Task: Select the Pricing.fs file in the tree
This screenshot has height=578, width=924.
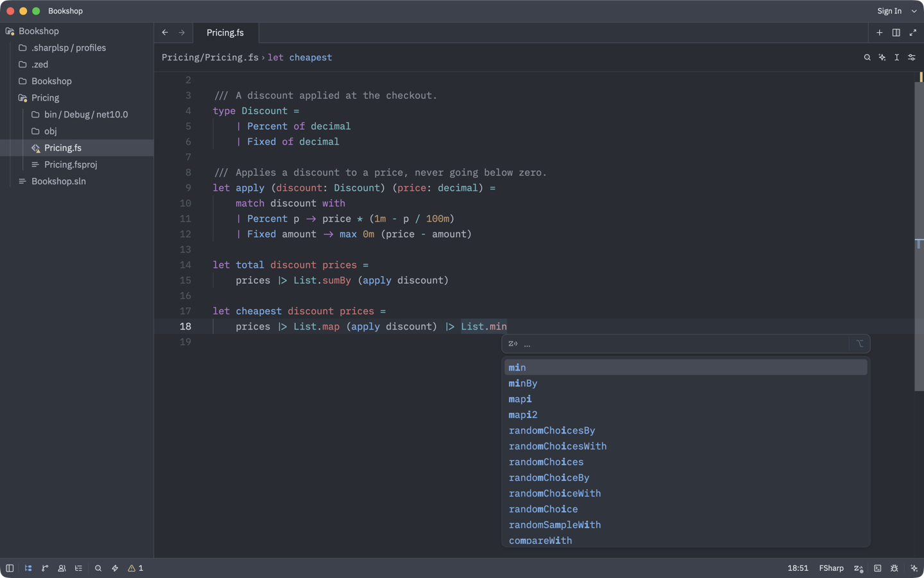Action: point(77,148)
